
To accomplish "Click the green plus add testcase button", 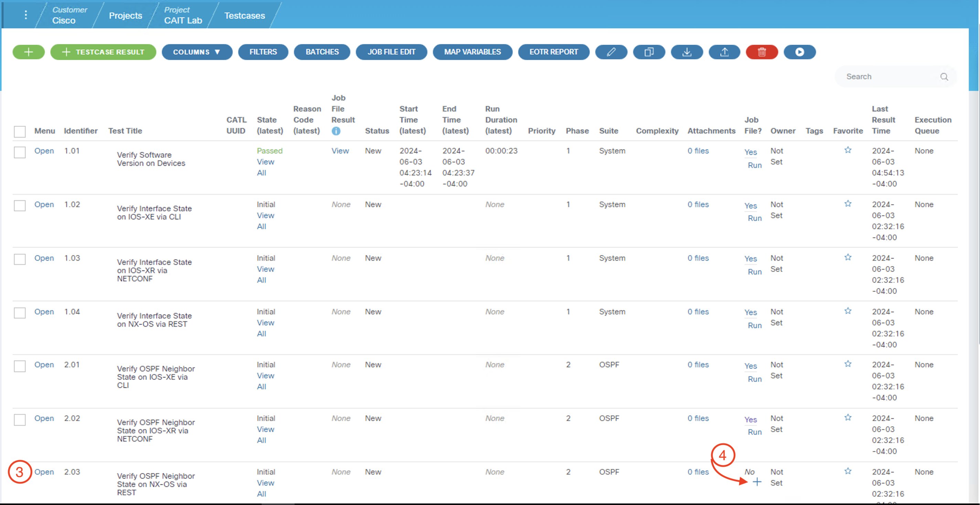I will click(x=29, y=52).
